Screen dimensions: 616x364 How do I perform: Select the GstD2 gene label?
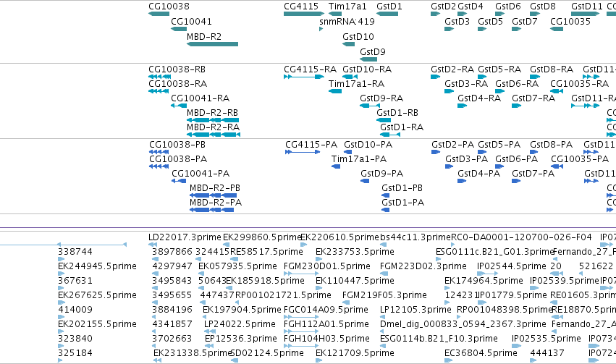click(x=444, y=7)
